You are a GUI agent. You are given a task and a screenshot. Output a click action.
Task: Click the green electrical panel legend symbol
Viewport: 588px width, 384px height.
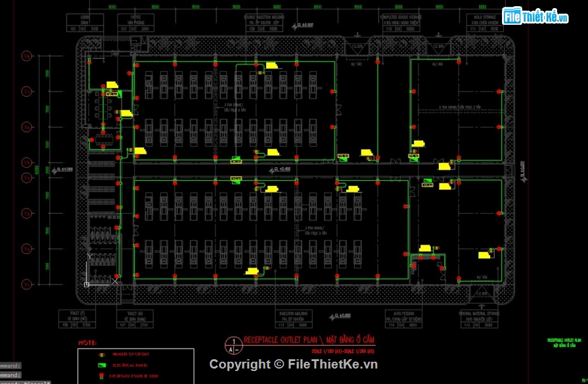pyautogui.click(x=101, y=365)
